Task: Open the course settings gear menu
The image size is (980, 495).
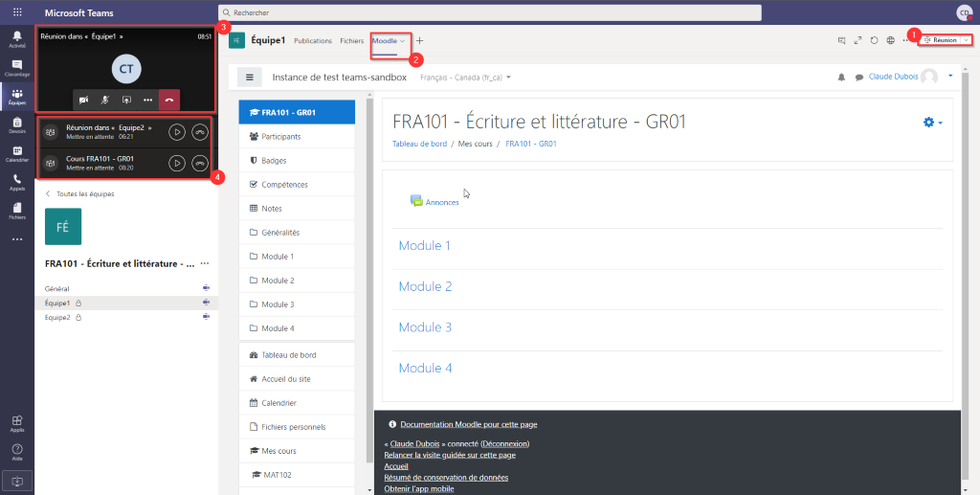Action: pos(932,123)
